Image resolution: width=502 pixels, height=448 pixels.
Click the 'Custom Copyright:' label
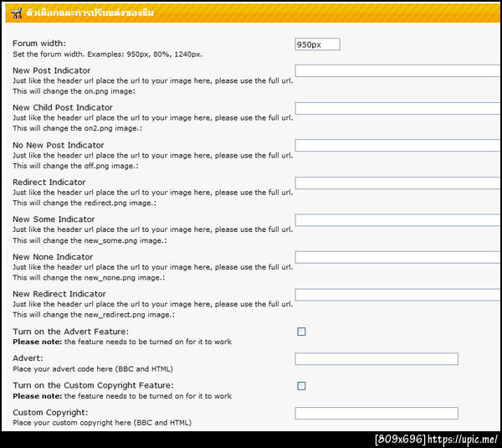point(50,413)
